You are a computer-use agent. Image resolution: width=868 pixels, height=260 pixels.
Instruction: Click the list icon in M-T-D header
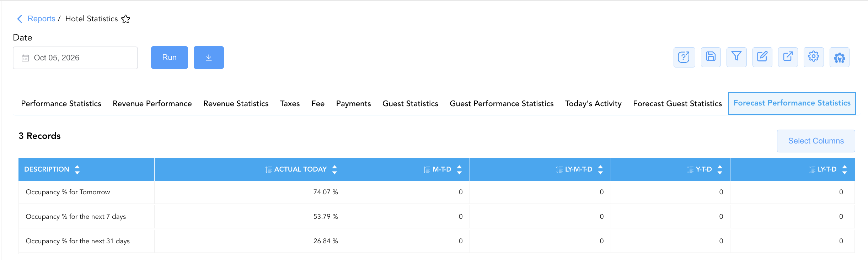(x=427, y=169)
